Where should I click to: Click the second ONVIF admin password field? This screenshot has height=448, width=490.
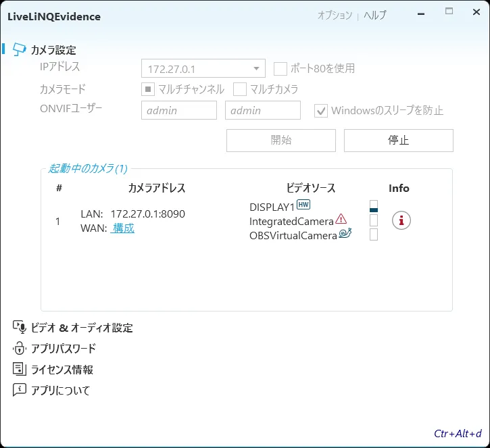click(x=263, y=110)
